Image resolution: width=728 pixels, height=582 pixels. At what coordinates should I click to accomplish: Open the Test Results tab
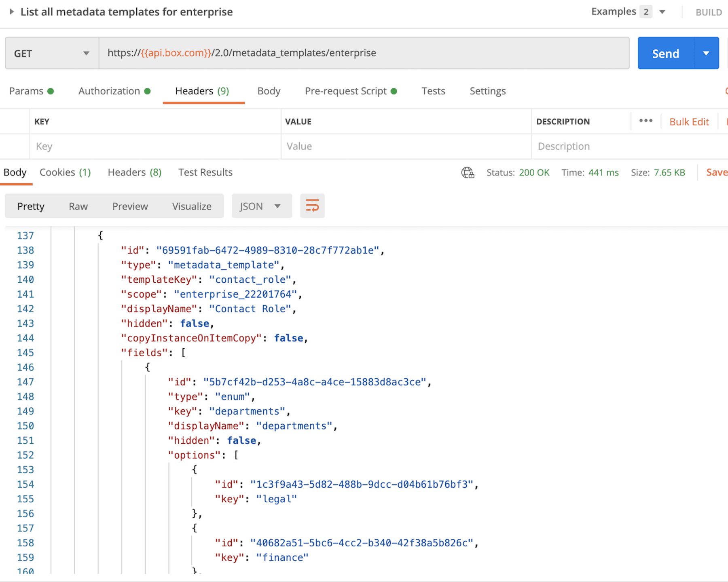point(205,172)
